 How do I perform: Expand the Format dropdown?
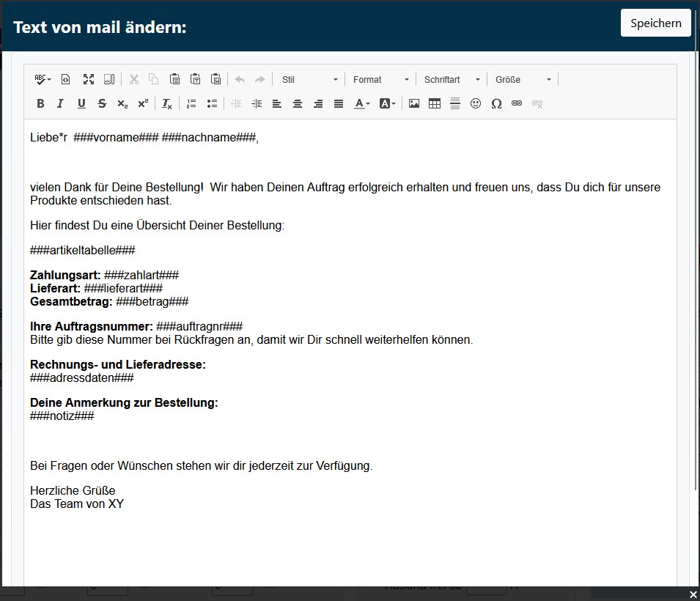point(380,79)
